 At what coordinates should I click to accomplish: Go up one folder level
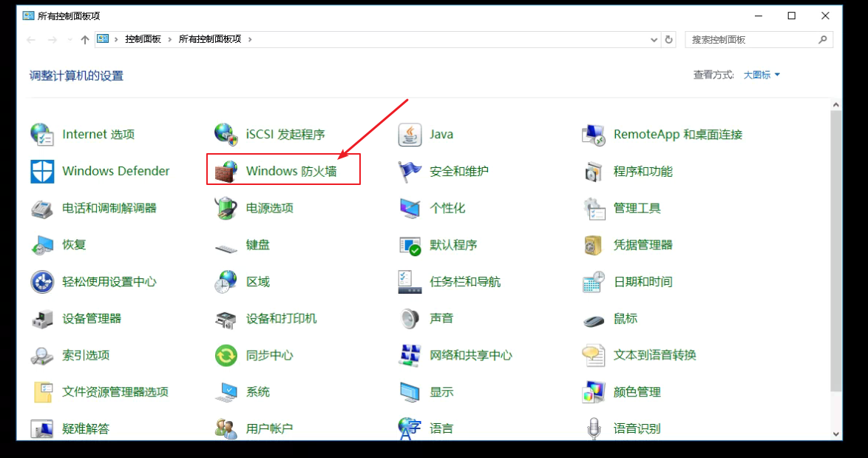[85, 40]
